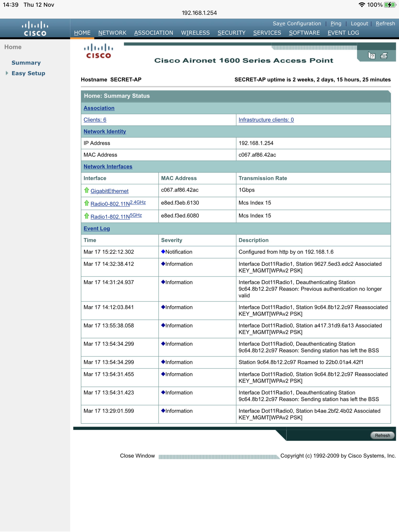
Task: Click the Logout link
Action: pos(359,24)
